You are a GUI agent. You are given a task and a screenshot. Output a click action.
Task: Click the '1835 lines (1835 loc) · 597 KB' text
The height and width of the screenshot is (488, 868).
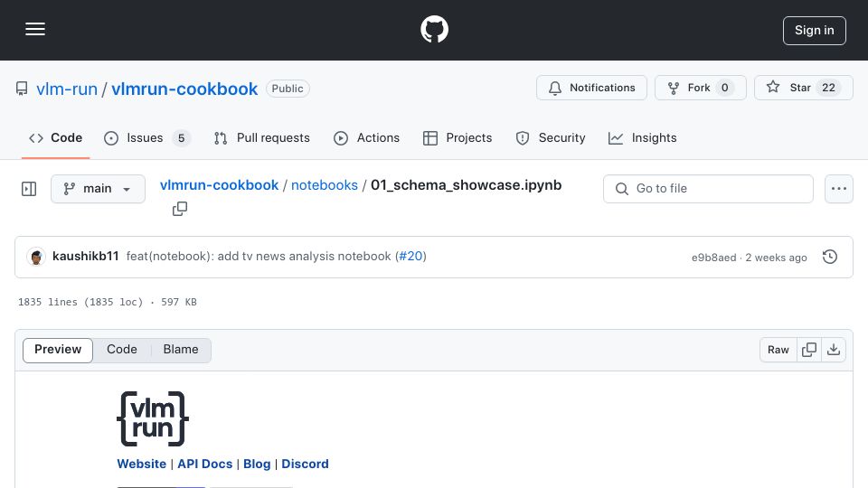108,302
